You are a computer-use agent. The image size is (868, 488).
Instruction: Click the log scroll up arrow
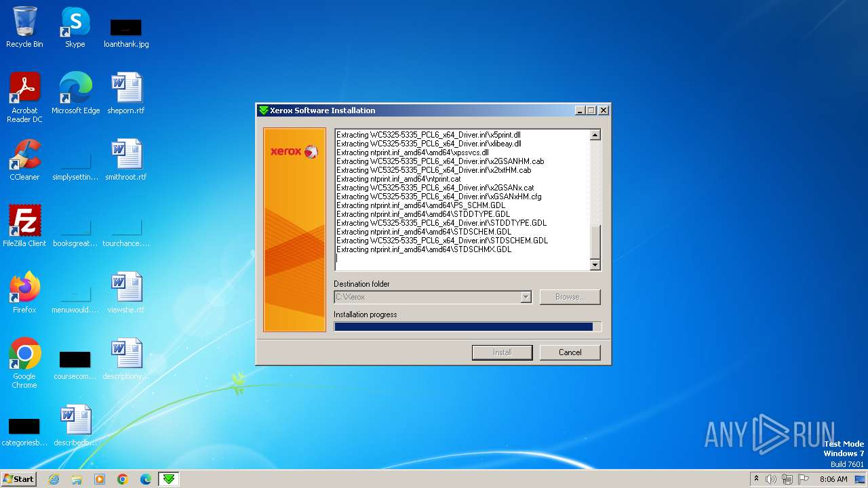(x=595, y=135)
